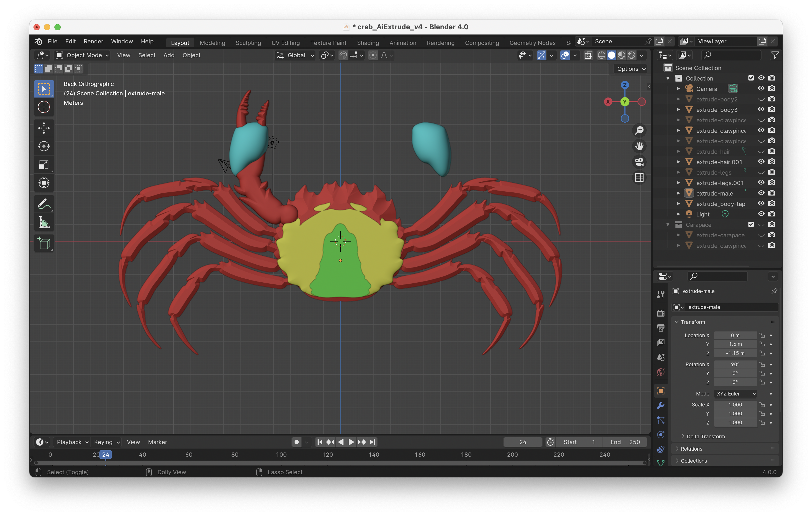812x516 pixels.
Task: Toggle viewport visibility of the Light object
Action: pyautogui.click(x=761, y=214)
